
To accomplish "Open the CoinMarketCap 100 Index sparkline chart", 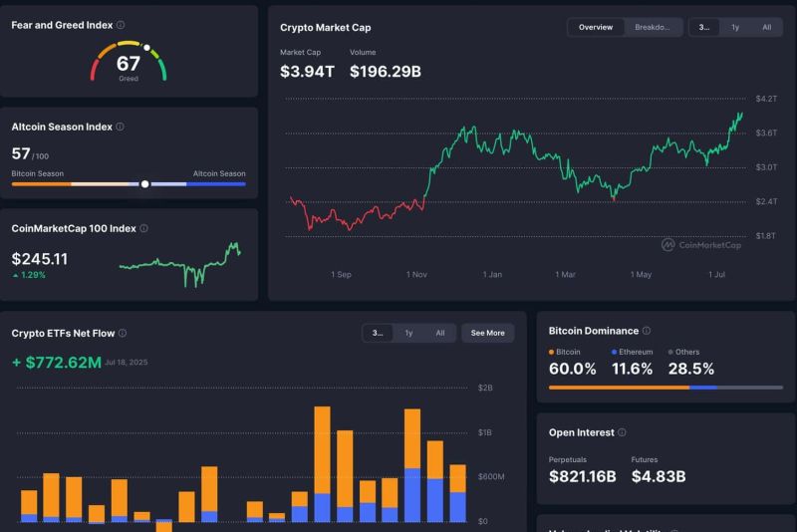I will tap(180, 264).
